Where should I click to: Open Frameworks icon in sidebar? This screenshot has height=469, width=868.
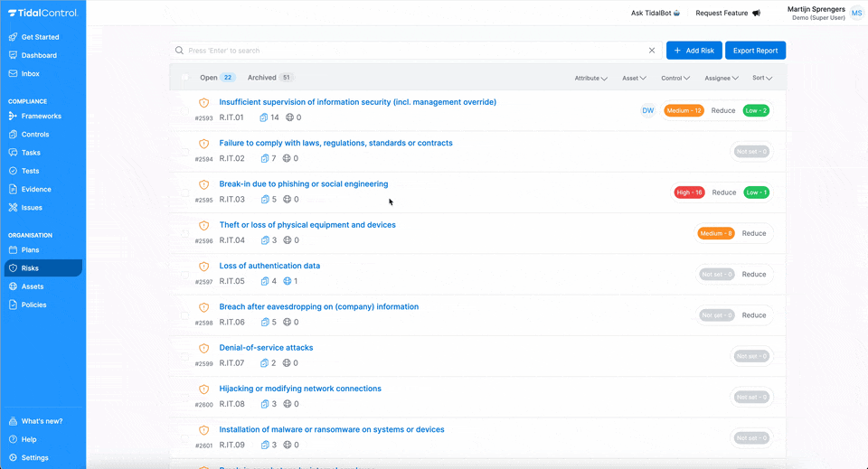(13, 117)
